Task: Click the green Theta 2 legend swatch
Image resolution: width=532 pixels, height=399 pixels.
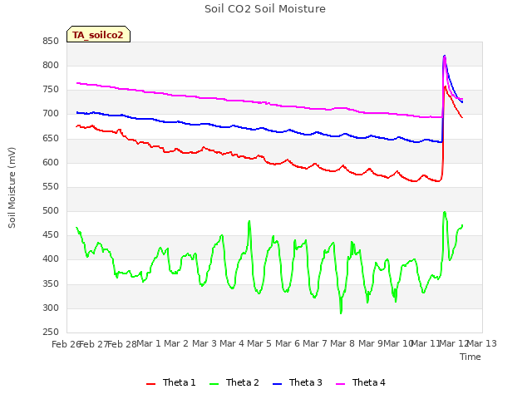Action: 214,384
